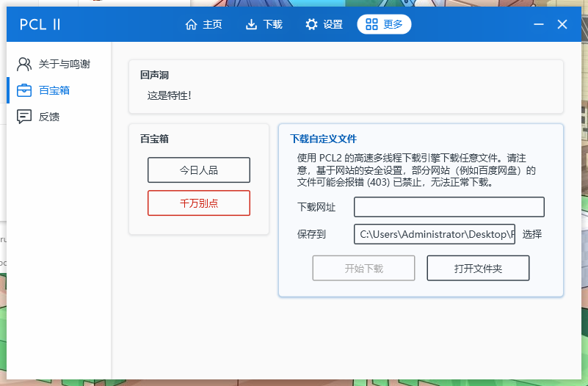The width and height of the screenshot is (588, 386).
Task: Open folder with the 打开文件夹 button
Action: click(478, 269)
